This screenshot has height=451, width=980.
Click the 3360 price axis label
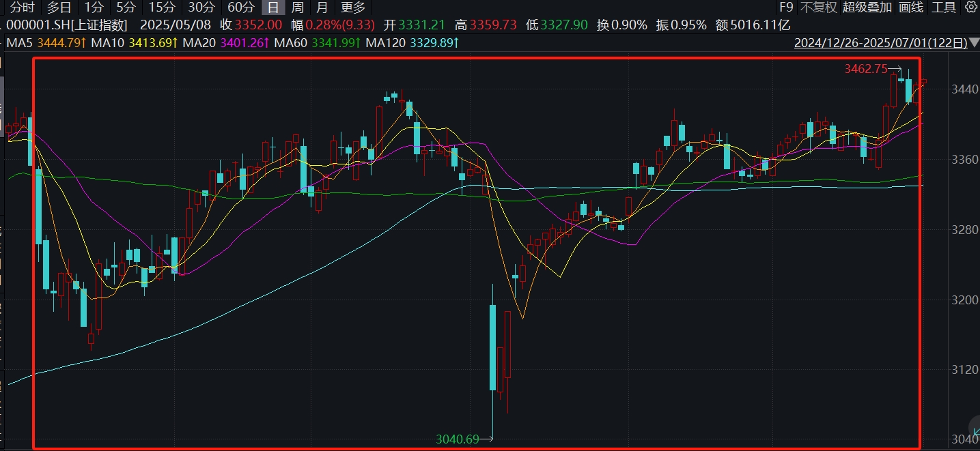965,159
